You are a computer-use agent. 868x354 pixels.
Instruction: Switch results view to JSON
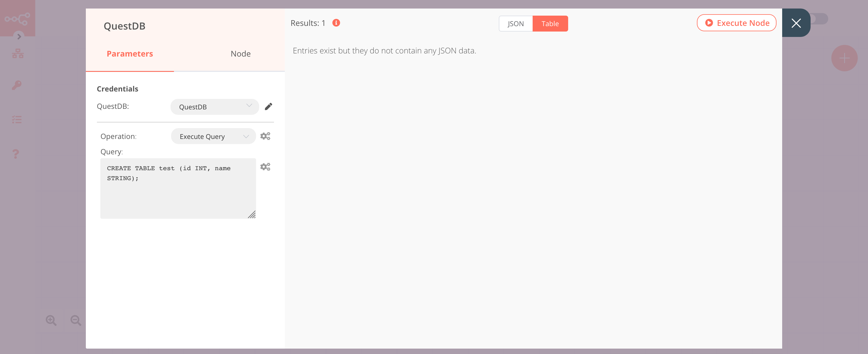(515, 24)
